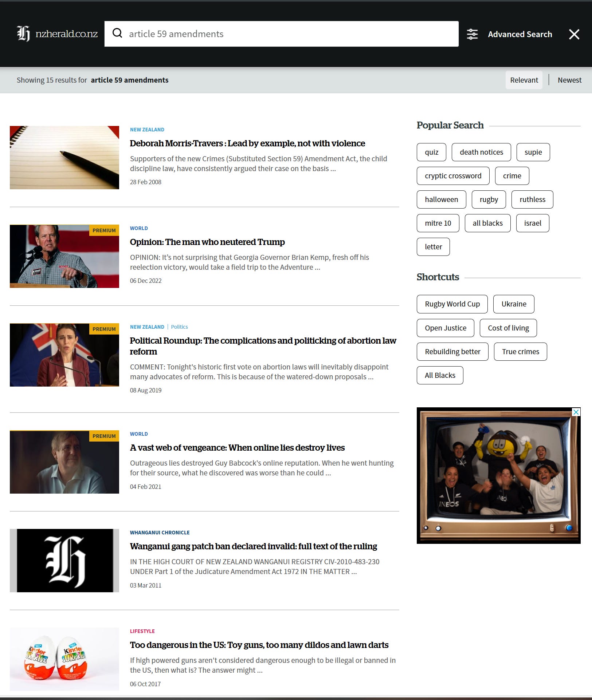Click the Lifestyle category label
The height and width of the screenshot is (700, 592).
(142, 631)
